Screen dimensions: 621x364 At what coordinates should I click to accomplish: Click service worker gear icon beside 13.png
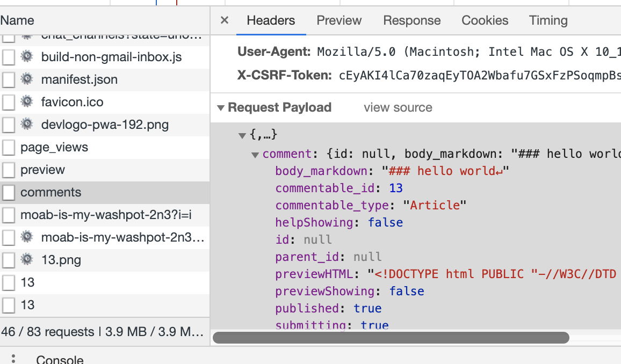pyautogui.click(x=26, y=259)
